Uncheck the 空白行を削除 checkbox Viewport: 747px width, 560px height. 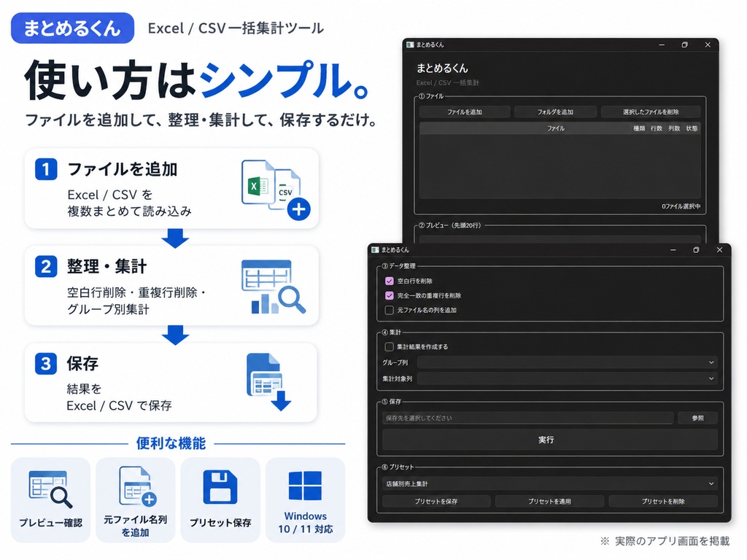click(x=390, y=281)
